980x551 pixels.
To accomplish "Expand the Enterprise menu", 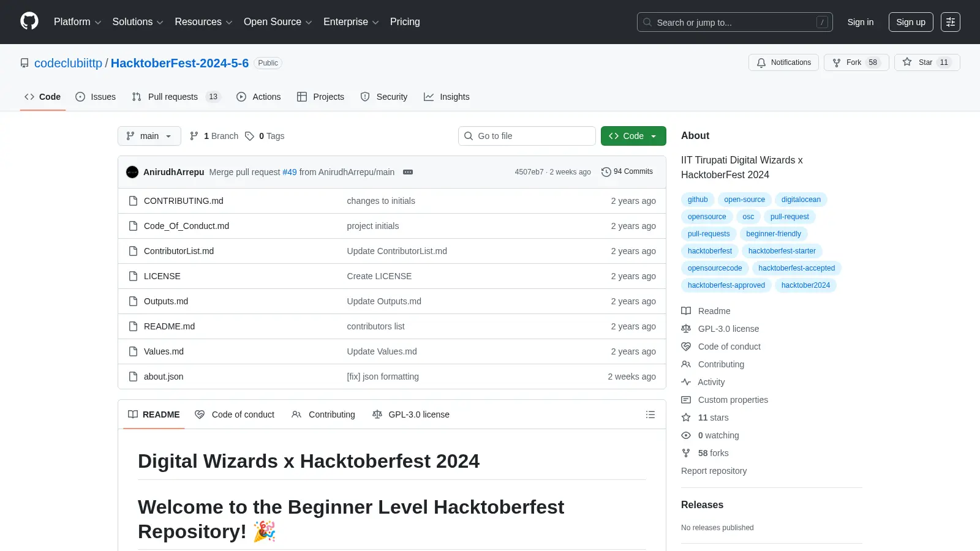I will (351, 22).
